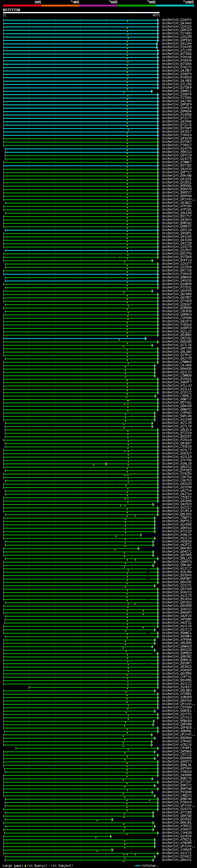197x868 pixels.
Task: Select the UniRef100_Q4JME7 label
Action: [177, 71]
